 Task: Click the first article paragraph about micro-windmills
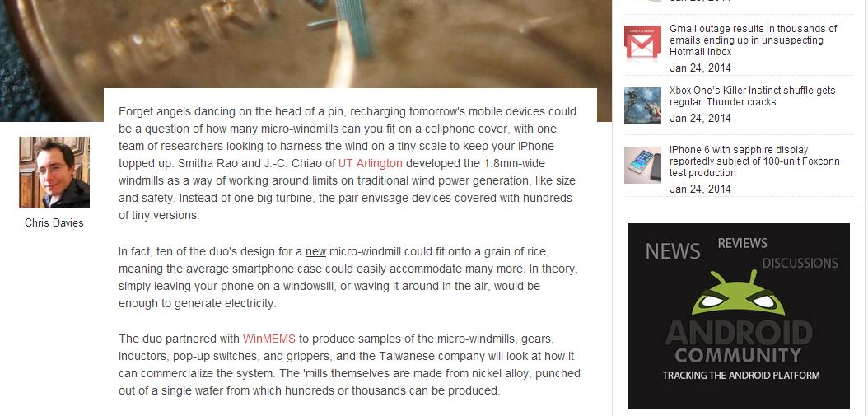coord(348,163)
